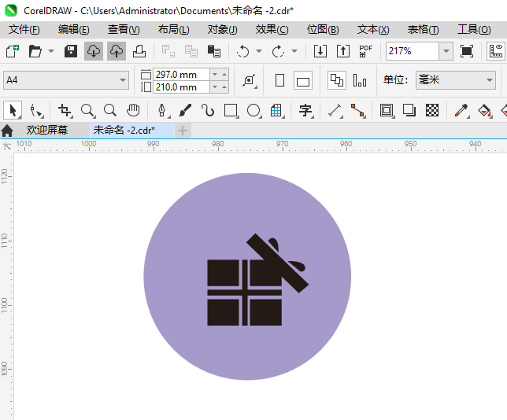Image resolution: width=507 pixels, height=420 pixels.
Task: Paste from clipboard icon
Action: 214,51
